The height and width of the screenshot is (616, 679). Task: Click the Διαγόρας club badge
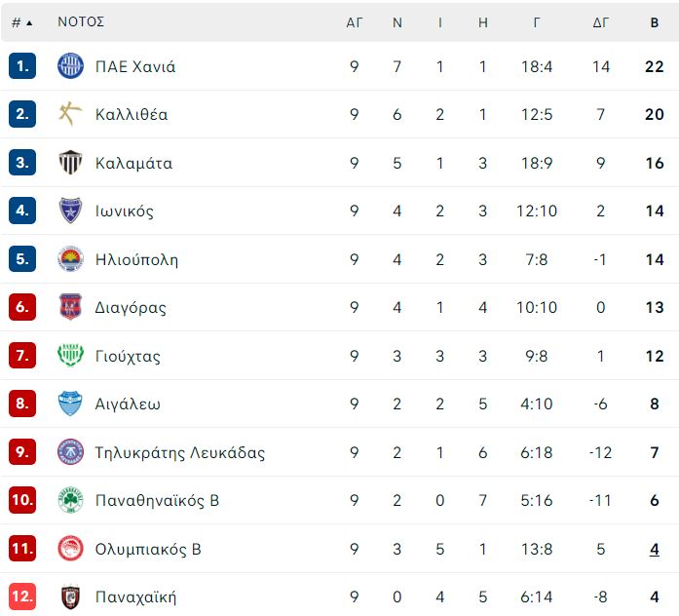point(70,307)
